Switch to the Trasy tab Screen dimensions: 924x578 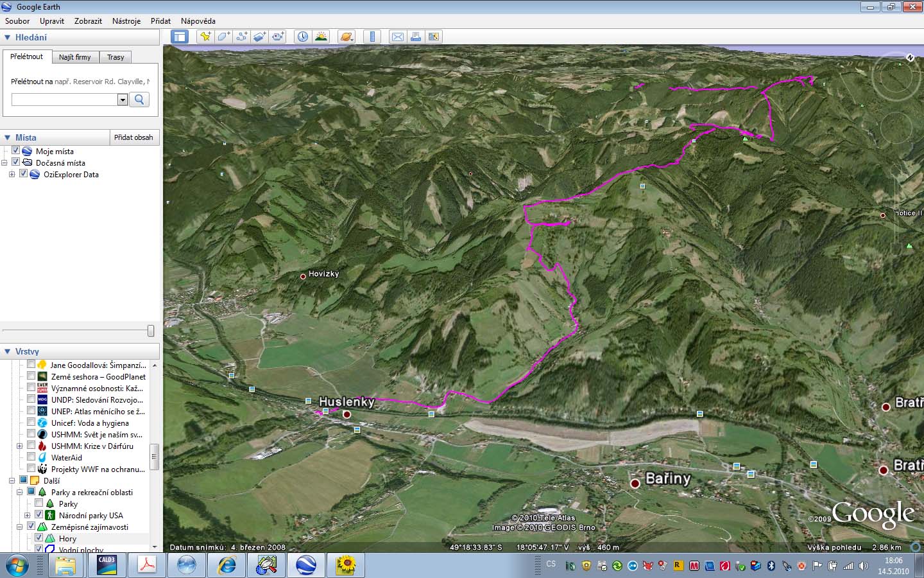click(x=116, y=57)
